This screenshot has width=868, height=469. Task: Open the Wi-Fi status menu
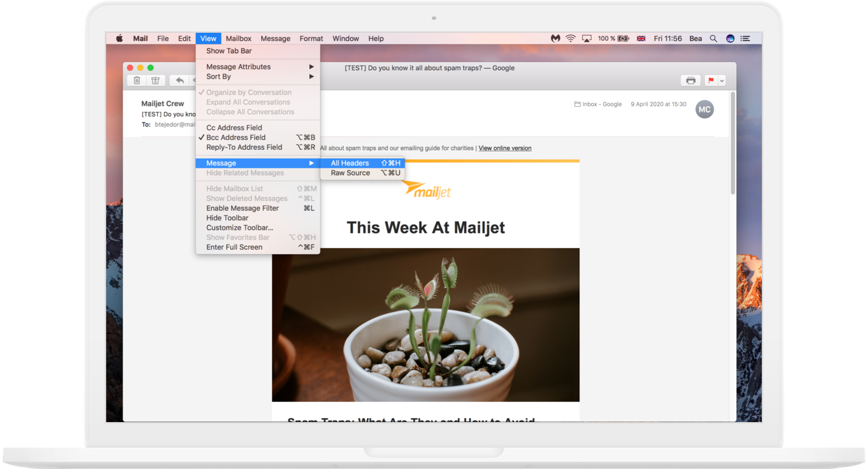click(571, 38)
